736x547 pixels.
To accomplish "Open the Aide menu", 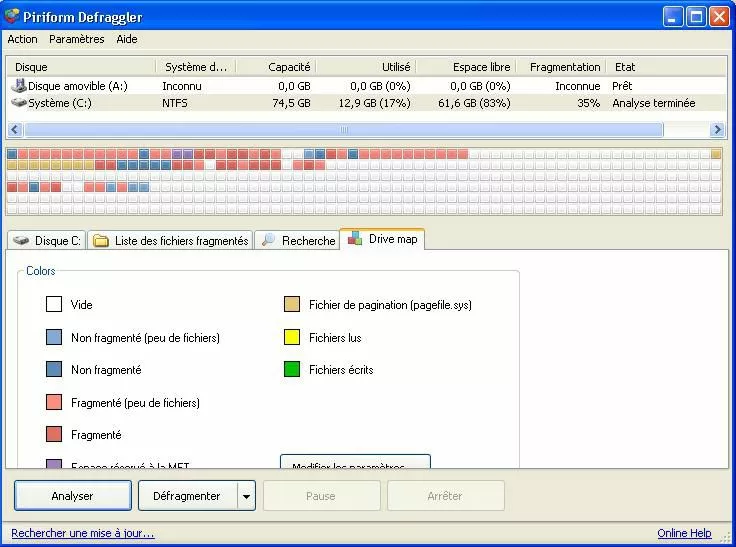I will click(127, 39).
